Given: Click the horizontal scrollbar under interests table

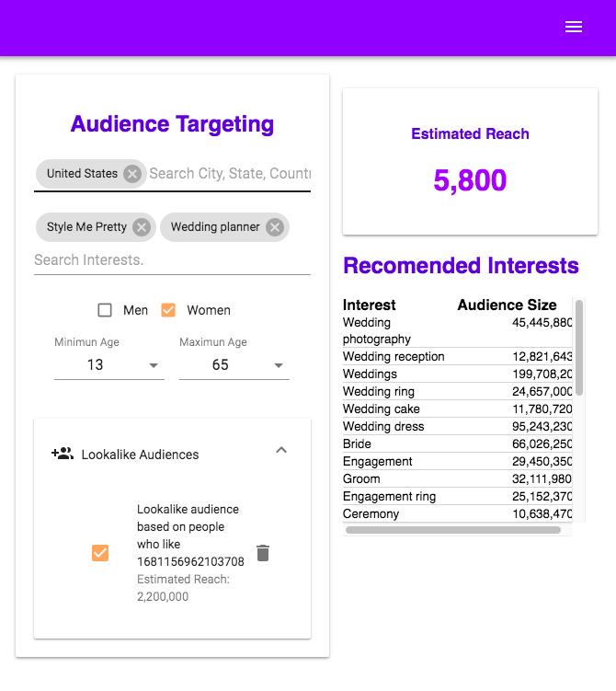Looking at the screenshot, I should [x=452, y=530].
